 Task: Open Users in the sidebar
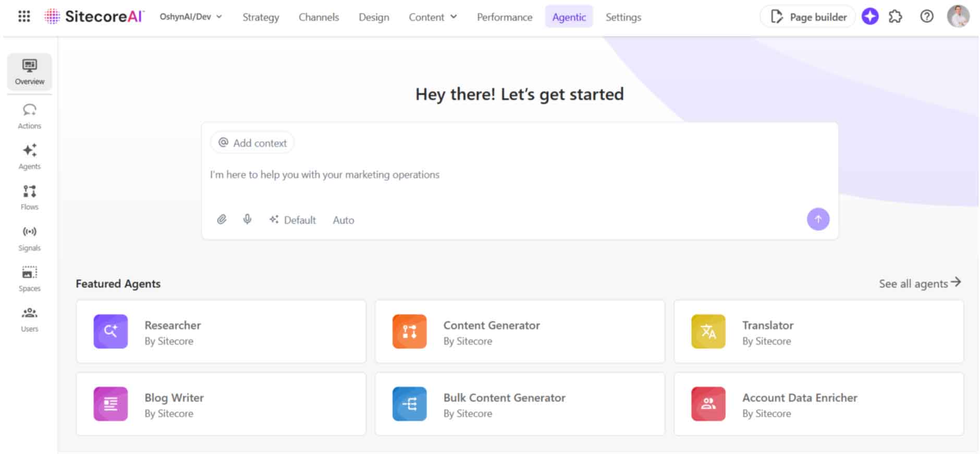[30, 319]
